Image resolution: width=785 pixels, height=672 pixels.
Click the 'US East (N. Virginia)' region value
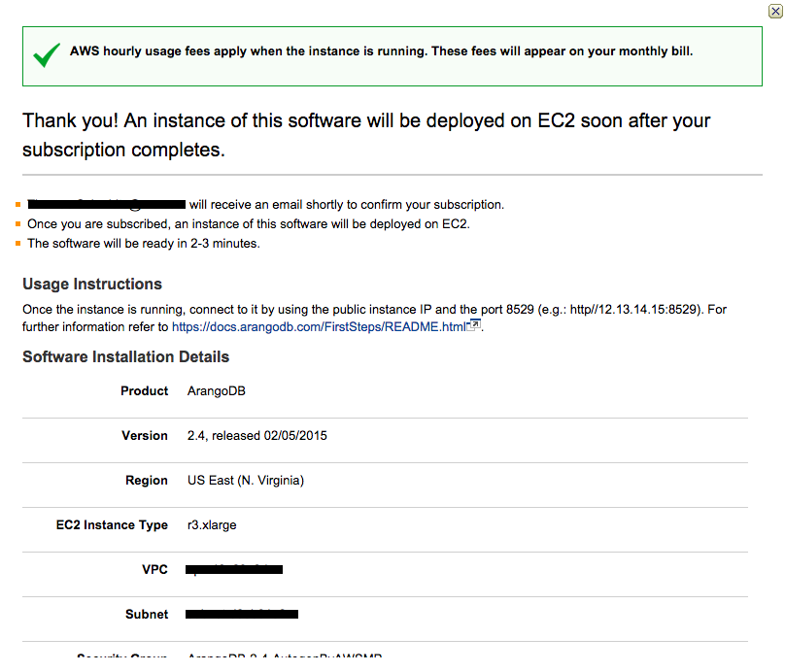[x=246, y=481]
